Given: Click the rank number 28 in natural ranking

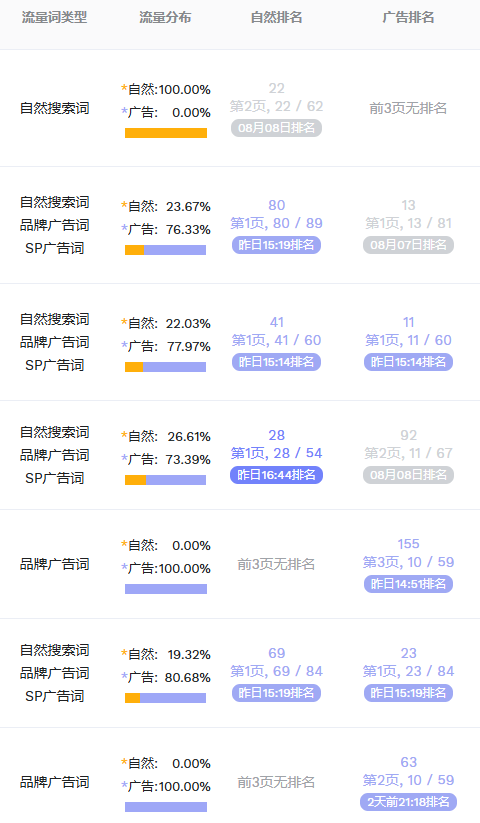Looking at the screenshot, I should point(276,435).
